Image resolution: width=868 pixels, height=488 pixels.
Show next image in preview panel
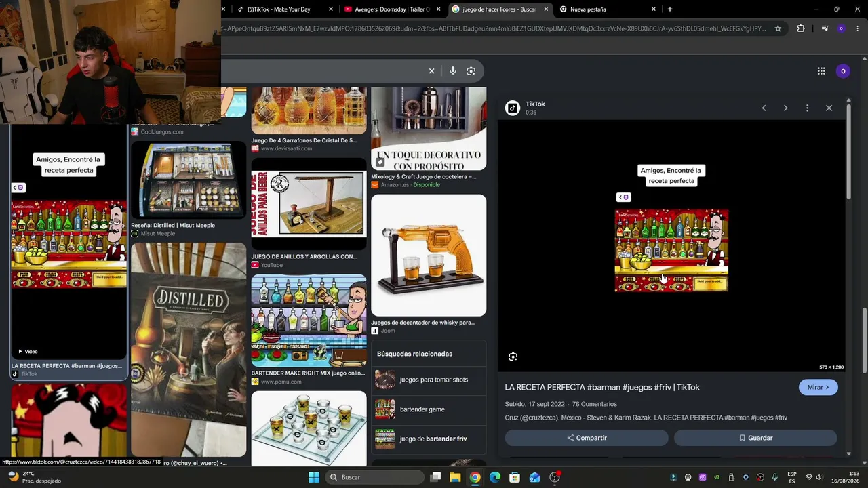click(785, 108)
